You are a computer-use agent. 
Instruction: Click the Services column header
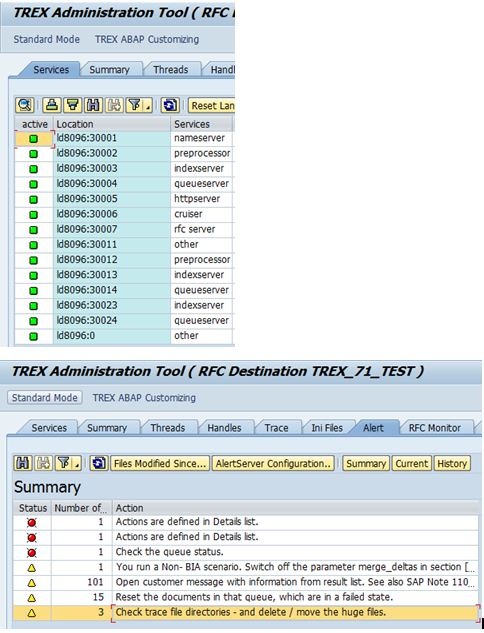tap(201, 124)
